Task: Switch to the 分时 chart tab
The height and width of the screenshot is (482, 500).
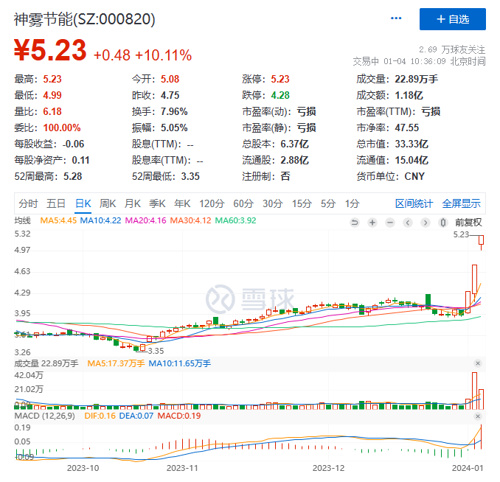Action: coord(28,203)
